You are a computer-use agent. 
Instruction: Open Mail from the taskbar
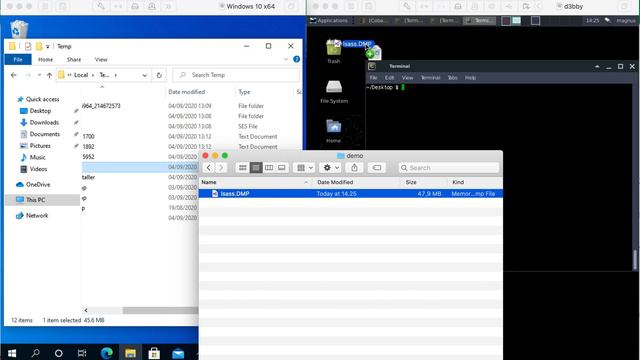[x=178, y=353]
